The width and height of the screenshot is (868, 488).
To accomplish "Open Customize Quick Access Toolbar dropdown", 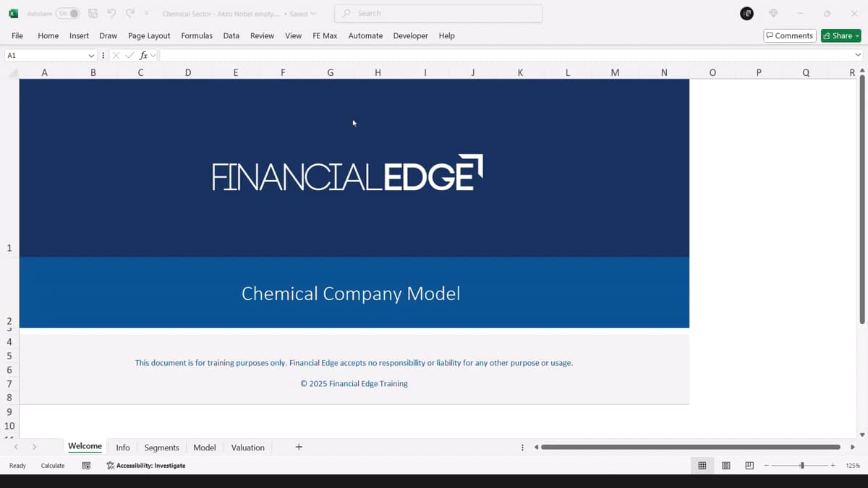I will click(147, 13).
